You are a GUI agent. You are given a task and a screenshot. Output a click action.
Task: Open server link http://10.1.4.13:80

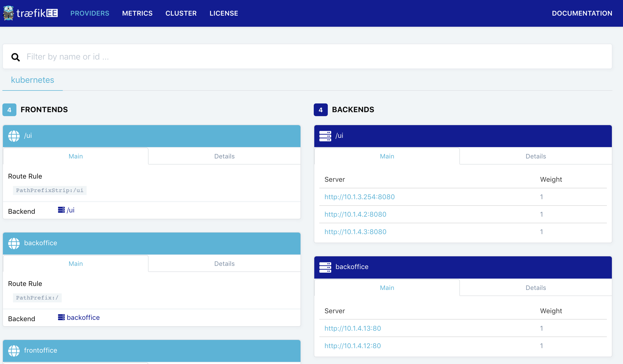[x=353, y=328]
